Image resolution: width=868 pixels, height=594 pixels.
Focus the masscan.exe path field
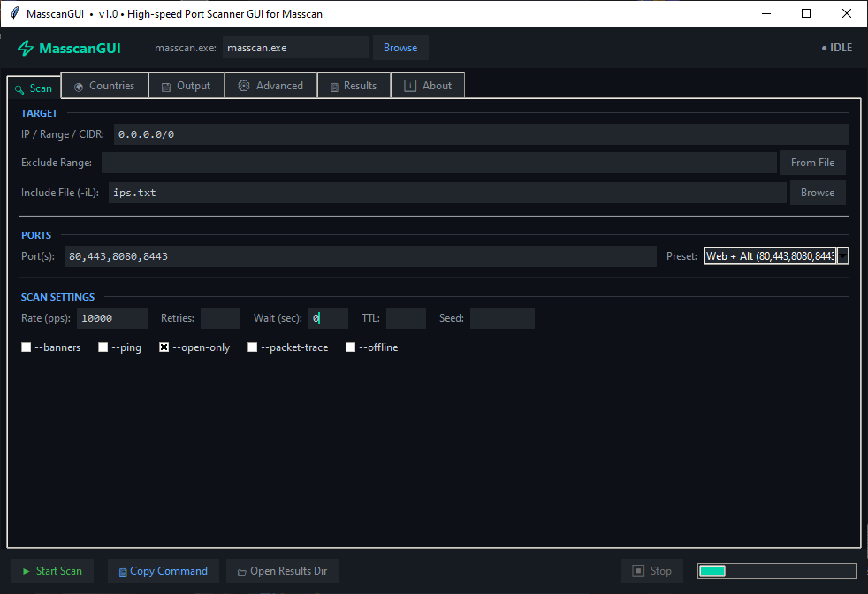pyautogui.click(x=295, y=48)
